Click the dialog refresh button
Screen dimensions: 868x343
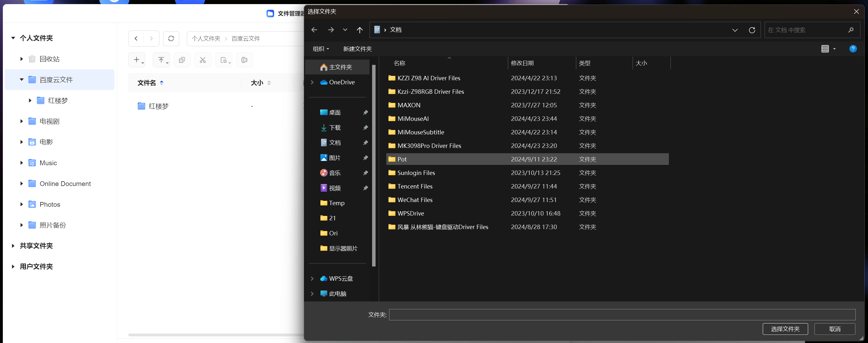tap(752, 30)
